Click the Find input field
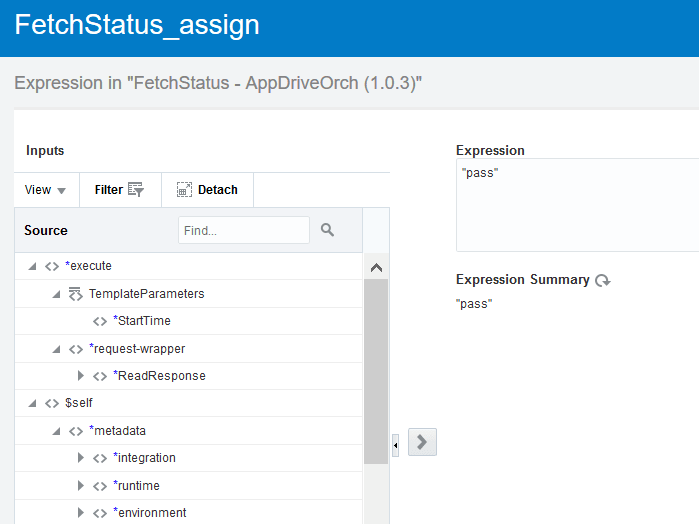 (243, 230)
